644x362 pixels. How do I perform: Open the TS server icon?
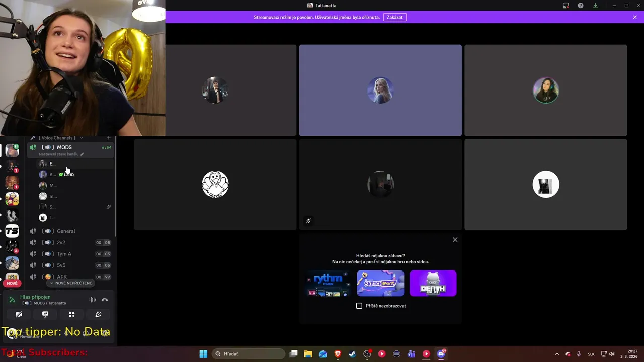[12, 231]
